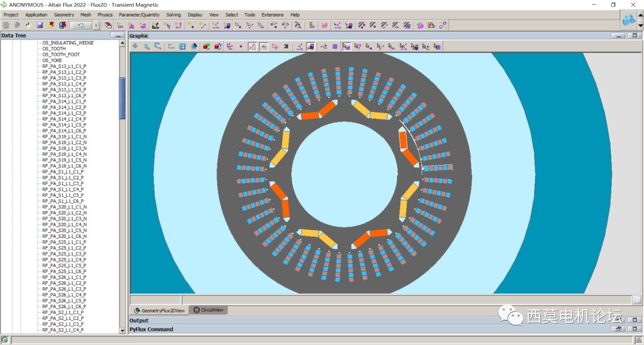The image size is (644, 345).
Task: Toggle display of faces in Graphic toolbar
Action: click(264, 46)
